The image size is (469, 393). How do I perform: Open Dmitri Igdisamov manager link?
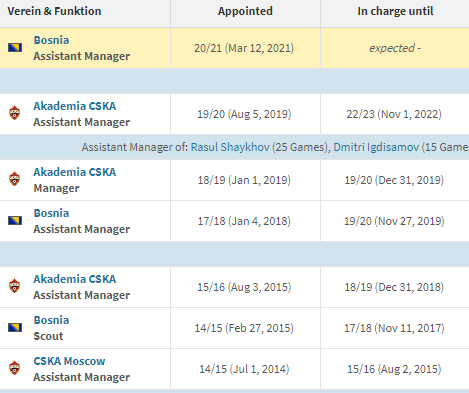[376, 147]
